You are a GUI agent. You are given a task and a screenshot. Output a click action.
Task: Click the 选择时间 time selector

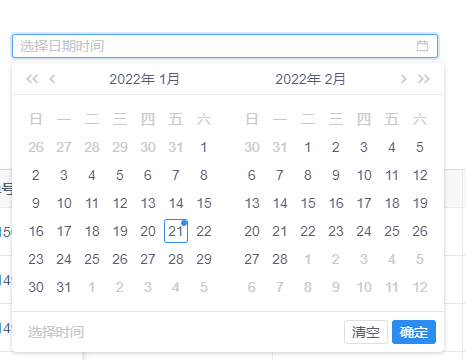[56, 332]
